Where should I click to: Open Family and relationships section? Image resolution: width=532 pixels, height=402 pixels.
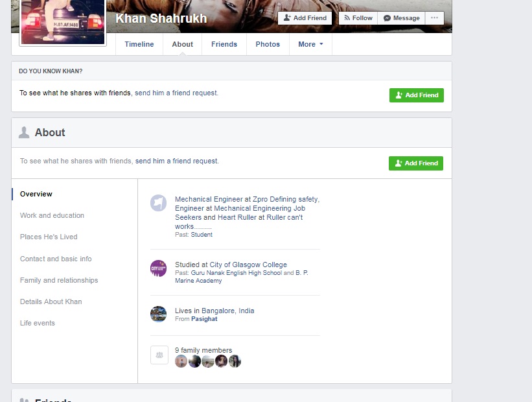(x=59, y=280)
